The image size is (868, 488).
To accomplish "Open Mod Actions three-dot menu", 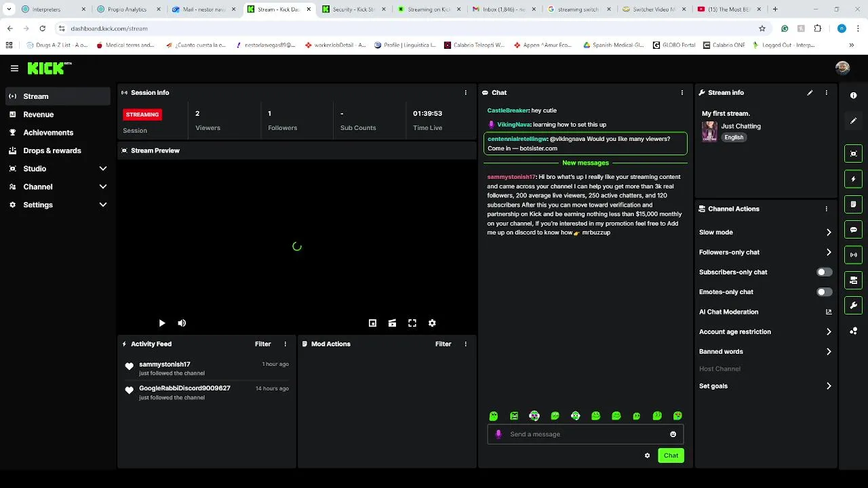I will click(x=465, y=344).
